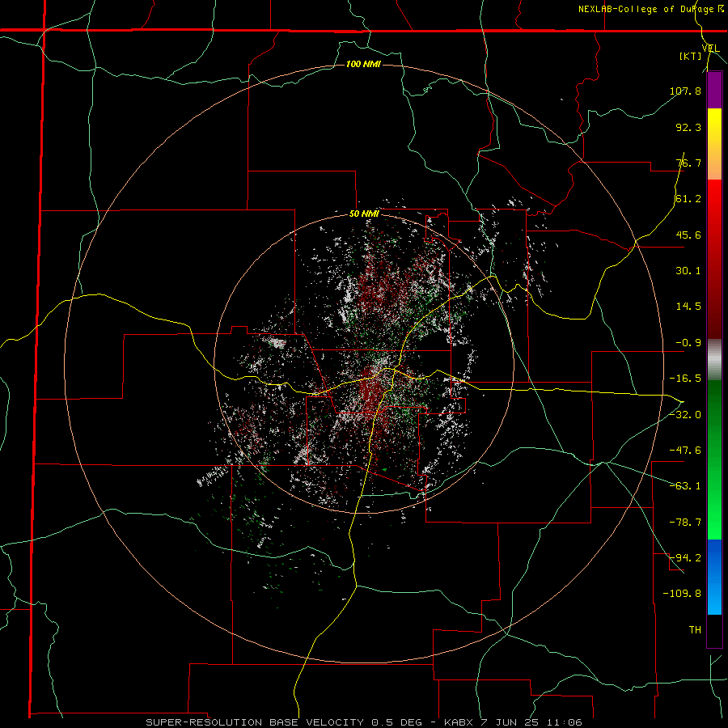Screen dimensions: 728x728
Task: Click the VEL legend title
Action: [710, 49]
